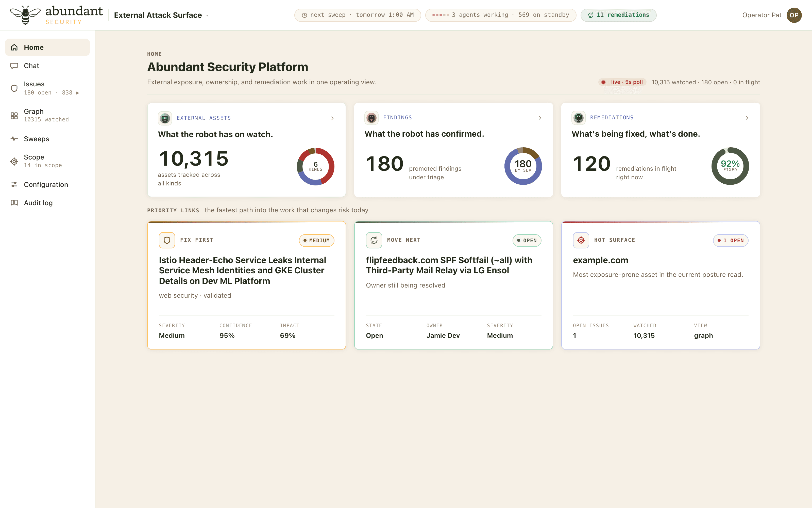Viewport: 812px width, 508px height.
Task: Click the Sweeps pulse icon
Action: tap(14, 139)
